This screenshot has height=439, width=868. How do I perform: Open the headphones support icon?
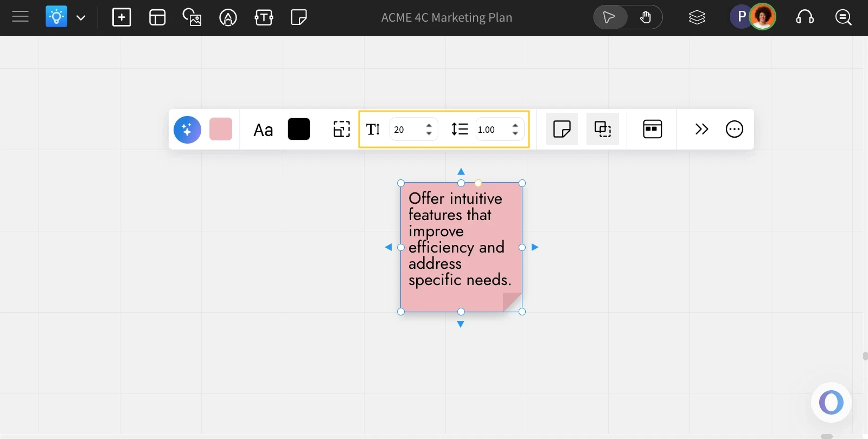[805, 17]
